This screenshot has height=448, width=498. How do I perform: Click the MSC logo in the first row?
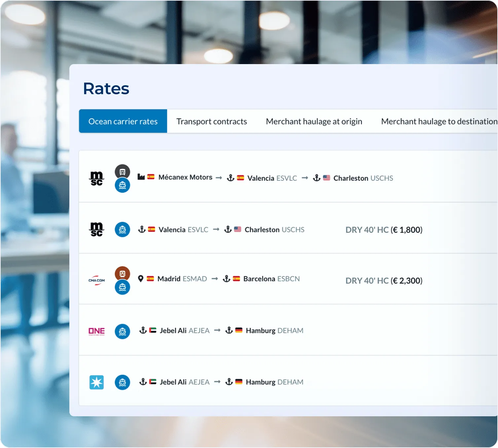click(96, 178)
